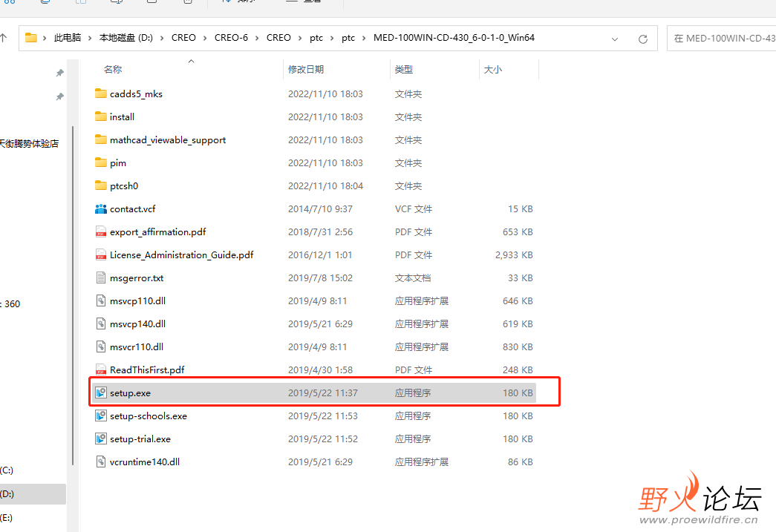Select the (E:) drive in sidebar

(7, 518)
